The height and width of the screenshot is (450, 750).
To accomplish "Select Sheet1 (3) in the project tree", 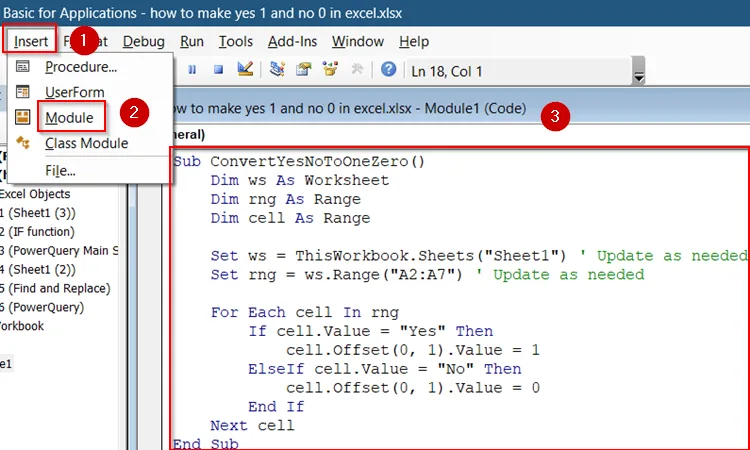I will 37,213.
